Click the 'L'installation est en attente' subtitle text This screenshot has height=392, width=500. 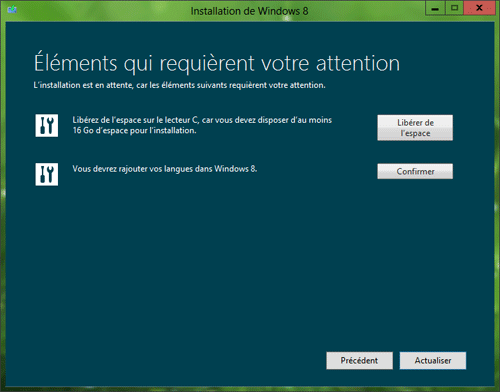(179, 85)
